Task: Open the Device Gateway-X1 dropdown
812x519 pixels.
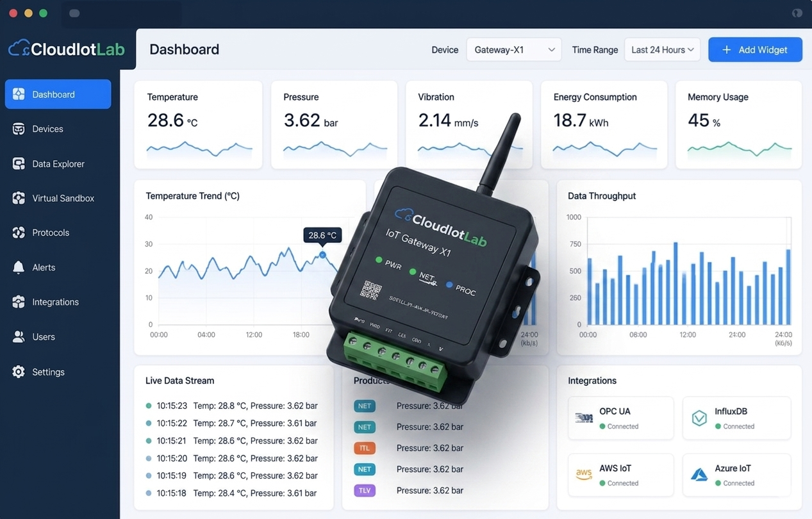Action: pyautogui.click(x=514, y=49)
